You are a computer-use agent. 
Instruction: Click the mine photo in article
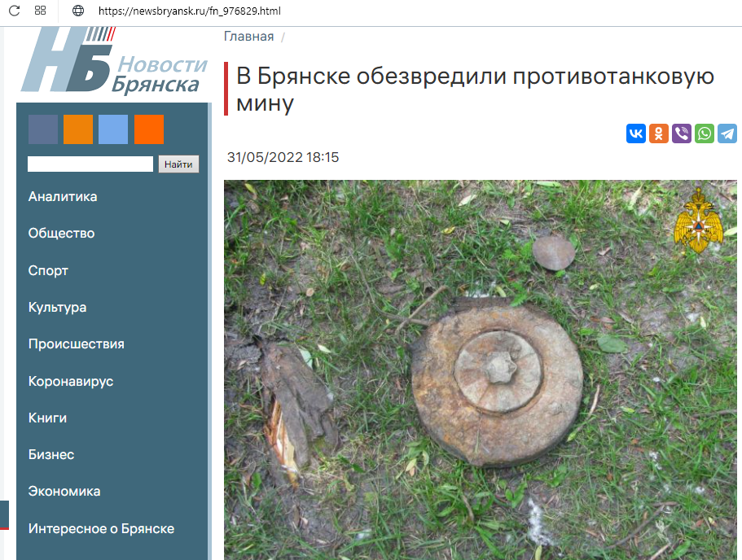coord(481,370)
